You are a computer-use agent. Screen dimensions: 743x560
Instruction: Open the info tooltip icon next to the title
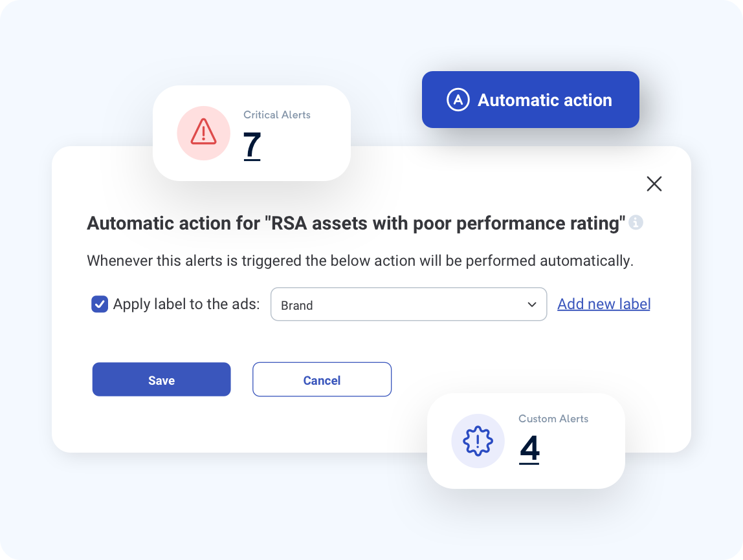point(636,222)
